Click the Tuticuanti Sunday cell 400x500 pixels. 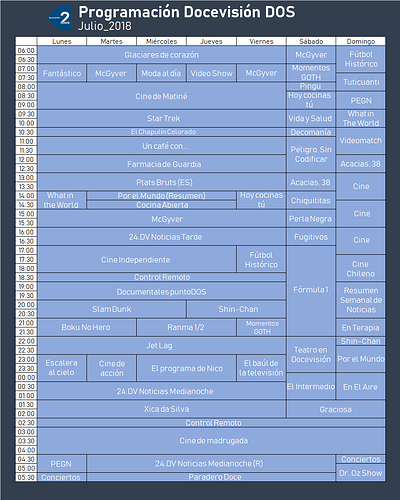(x=361, y=82)
